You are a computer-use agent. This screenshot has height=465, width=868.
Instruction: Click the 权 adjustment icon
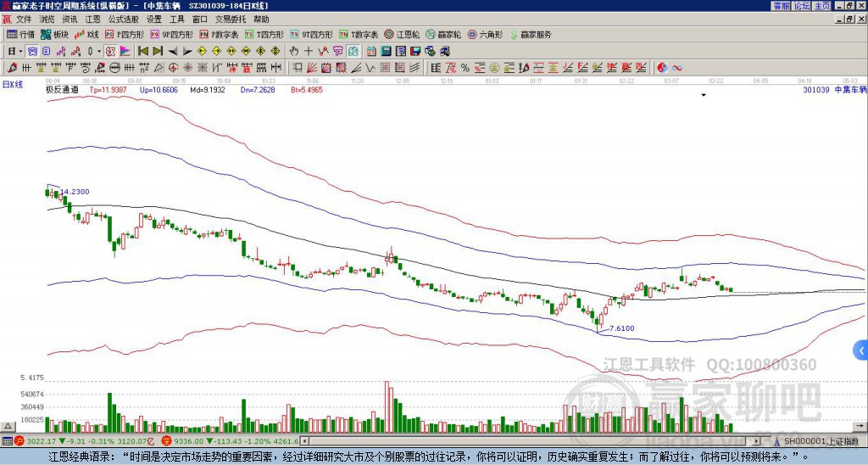tap(110, 52)
